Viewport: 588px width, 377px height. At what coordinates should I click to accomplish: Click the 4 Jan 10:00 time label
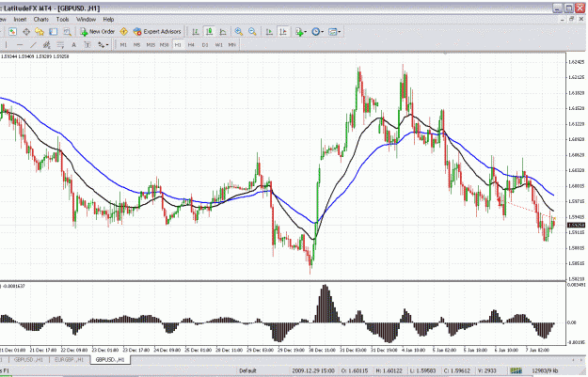(x=414, y=350)
